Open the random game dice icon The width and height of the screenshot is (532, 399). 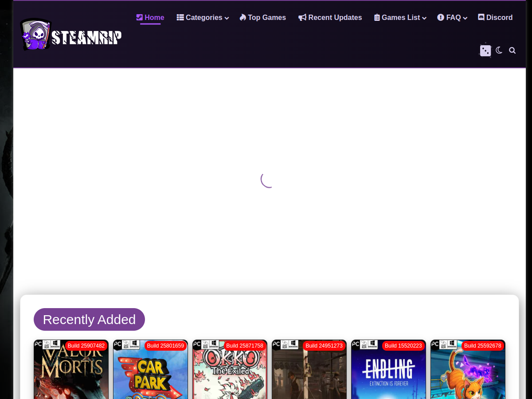(485, 51)
